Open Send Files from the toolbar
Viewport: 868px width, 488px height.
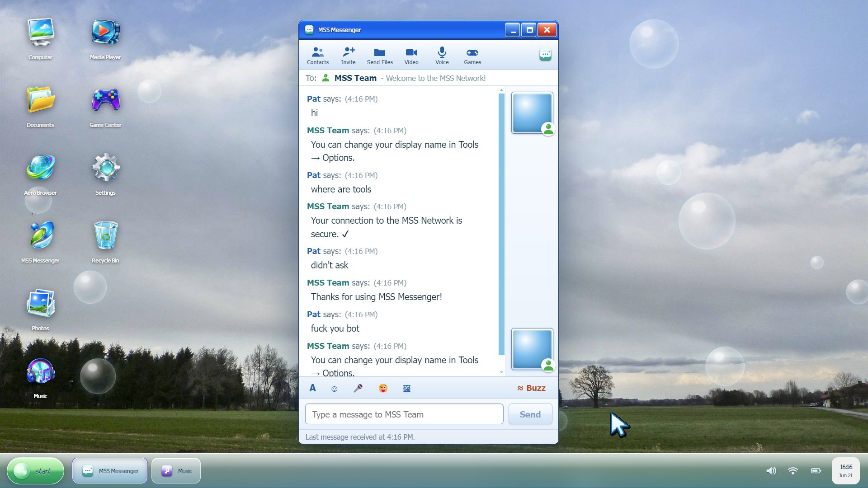(380, 56)
